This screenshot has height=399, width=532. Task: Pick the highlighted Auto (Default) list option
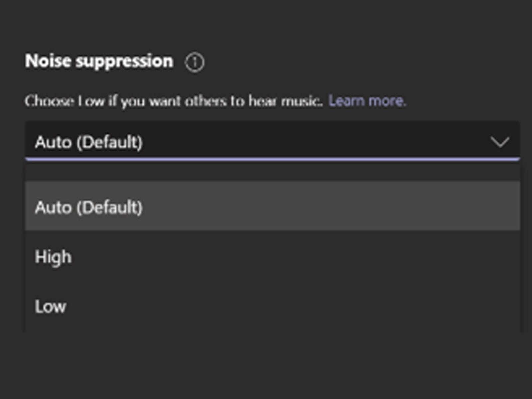[88, 207]
